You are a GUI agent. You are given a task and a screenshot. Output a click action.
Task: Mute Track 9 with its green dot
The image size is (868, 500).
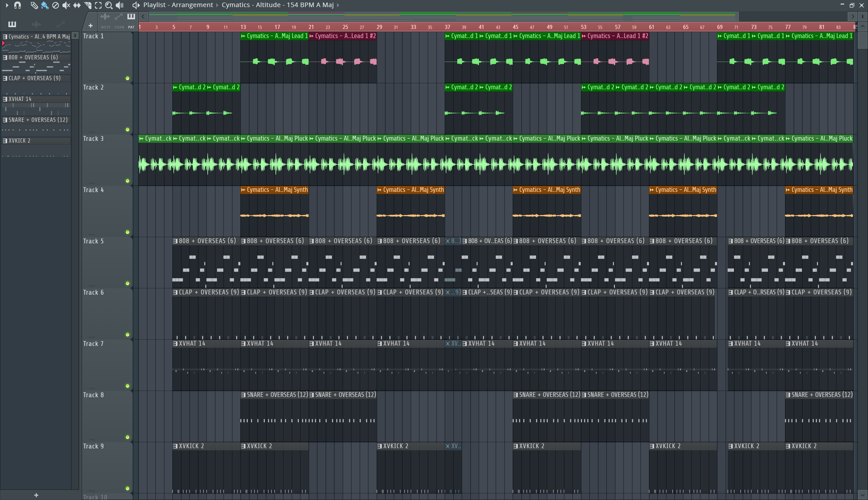127,488
